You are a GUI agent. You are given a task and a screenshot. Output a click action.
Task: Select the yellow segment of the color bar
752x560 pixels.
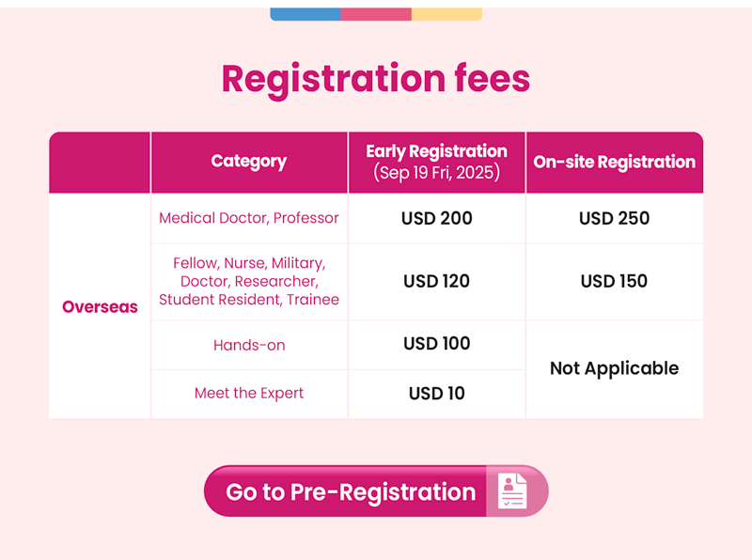point(447,14)
